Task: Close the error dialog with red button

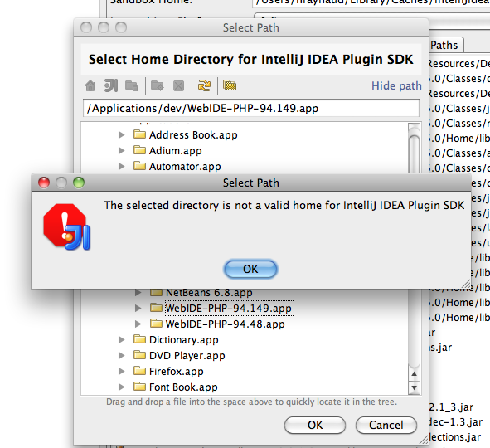Action: point(44,183)
